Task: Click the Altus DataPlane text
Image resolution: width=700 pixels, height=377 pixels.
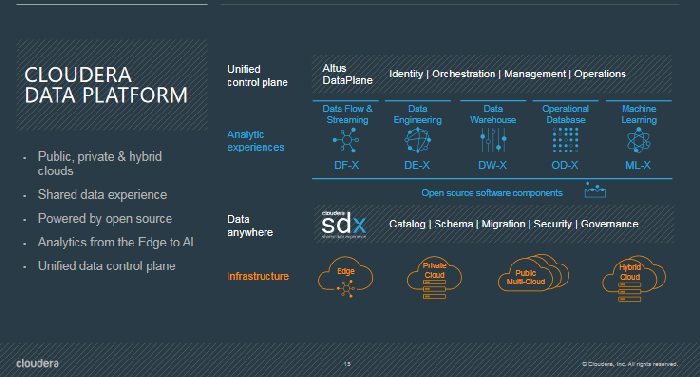Action: coord(347,74)
